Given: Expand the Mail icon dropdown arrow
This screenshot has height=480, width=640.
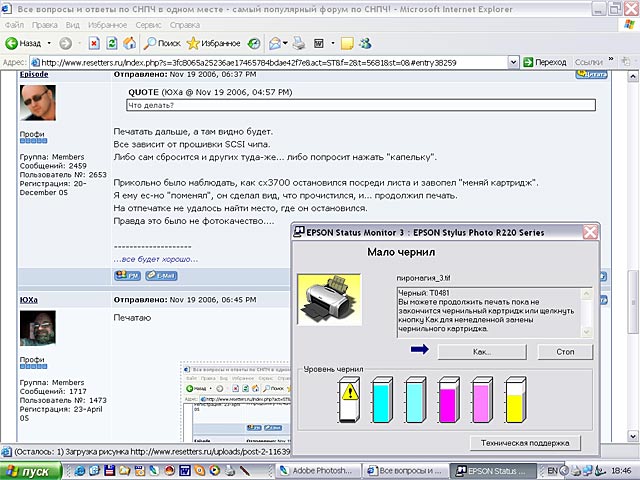Looking at the screenshot, I should (285, 43).
